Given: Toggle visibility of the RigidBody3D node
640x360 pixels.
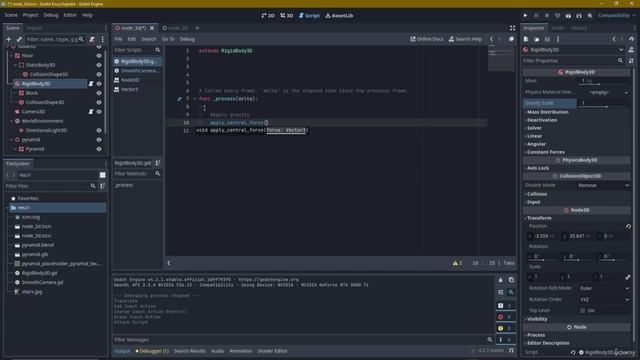Looking at the screenshot, I should (x=99, y=84).
